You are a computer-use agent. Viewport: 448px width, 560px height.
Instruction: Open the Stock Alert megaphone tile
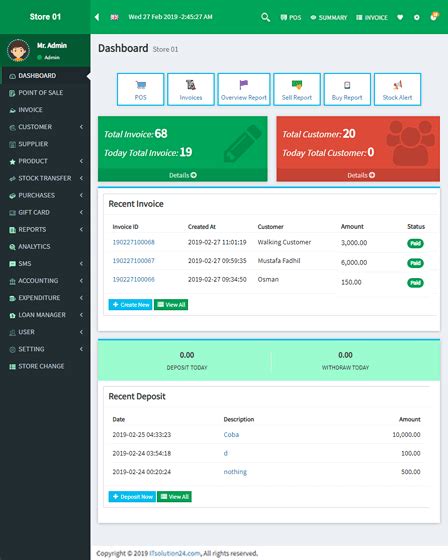[x=397, y=89]
